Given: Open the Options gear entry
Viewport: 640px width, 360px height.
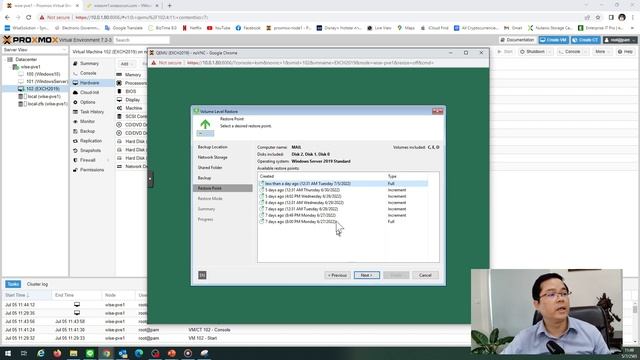Looking at the screenshot, I should pos(76,102).
